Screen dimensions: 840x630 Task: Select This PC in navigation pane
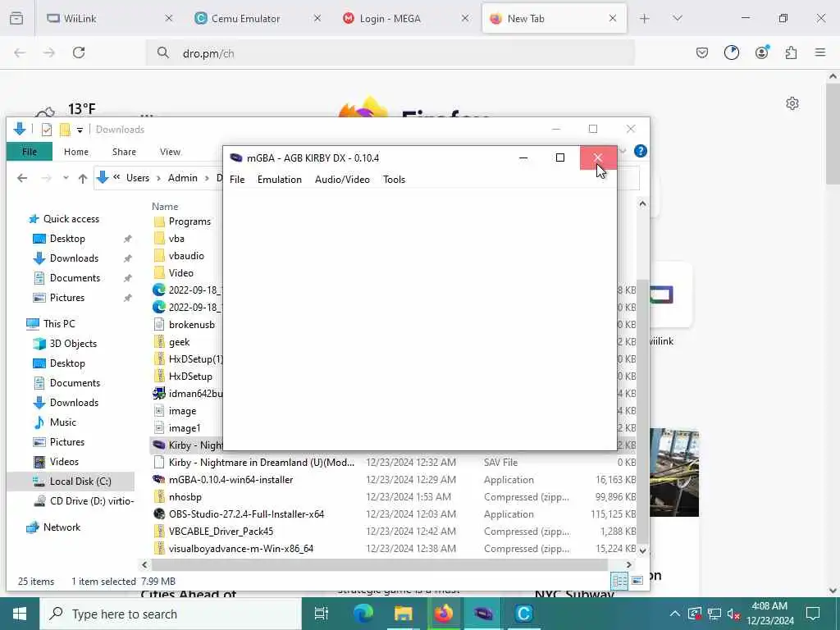[59, 323]
